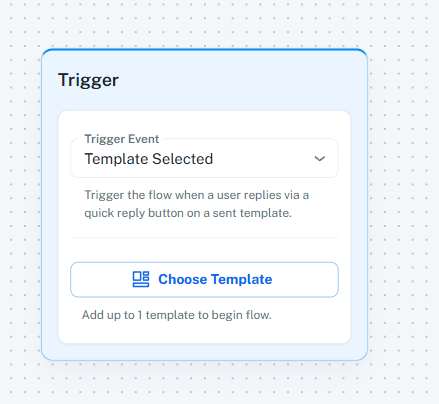Expand the Trigger Event chevron arrow
This screenshot has width=439, height=404.
(x=320, y=159)
